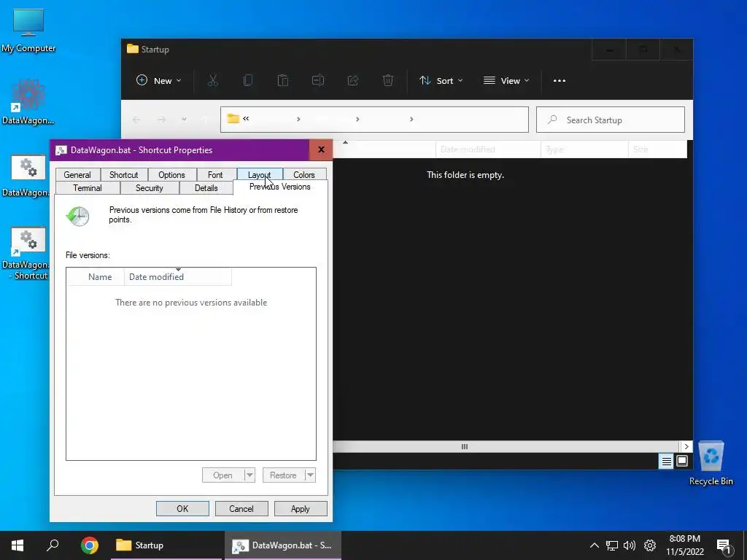
Task: Click the horizontal scrollbar thumb in Startup window
Action: pyautogui.click(x=465, y=447)
